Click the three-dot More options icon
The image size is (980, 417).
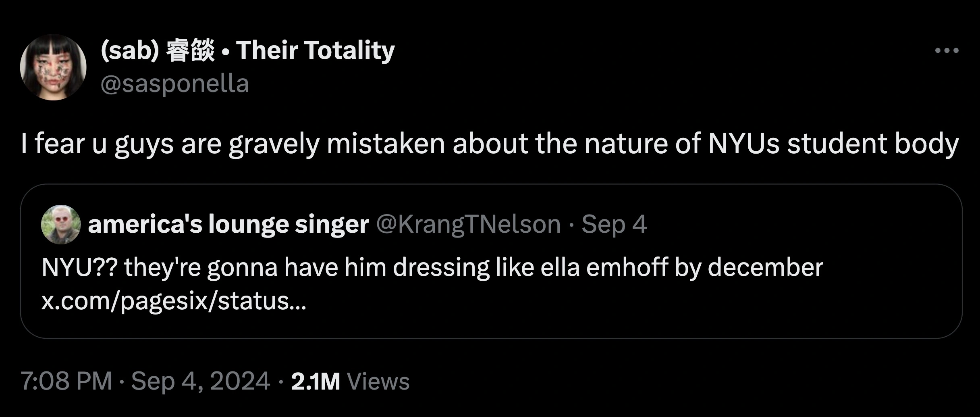[x=947, y=51]
